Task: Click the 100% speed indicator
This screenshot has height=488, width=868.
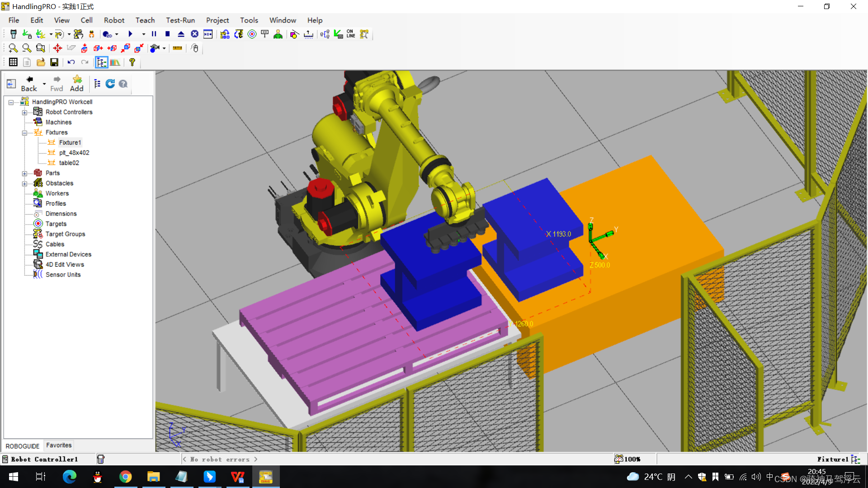Action: click(627, 459)
